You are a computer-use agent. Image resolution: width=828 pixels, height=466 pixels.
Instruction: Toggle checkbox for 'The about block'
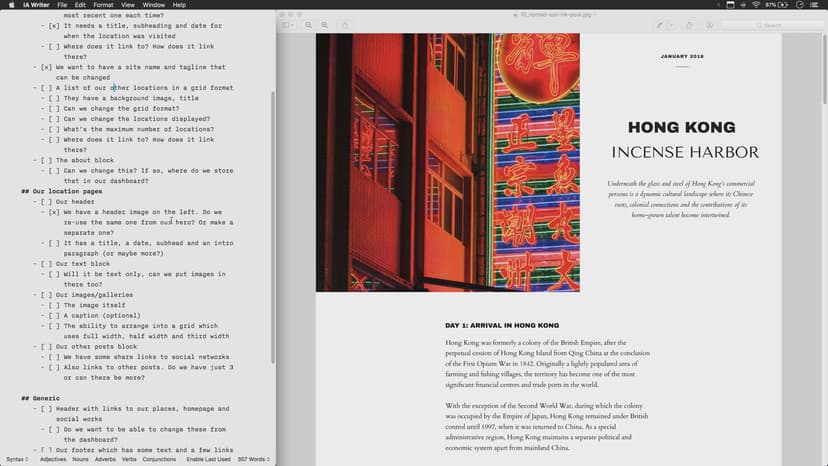coord(45,160)
